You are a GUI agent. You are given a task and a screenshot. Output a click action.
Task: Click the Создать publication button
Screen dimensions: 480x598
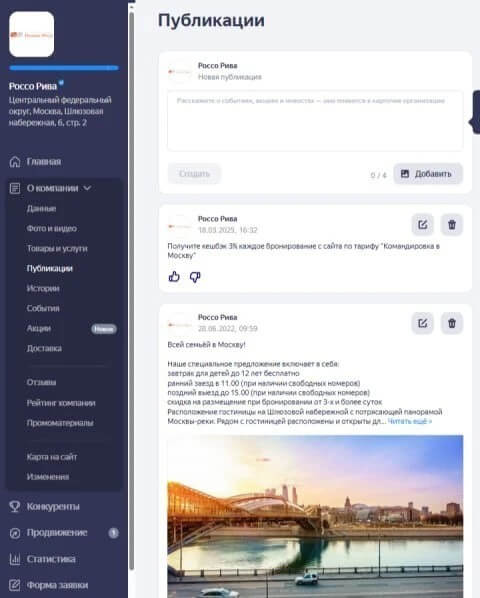click(194, 174)
